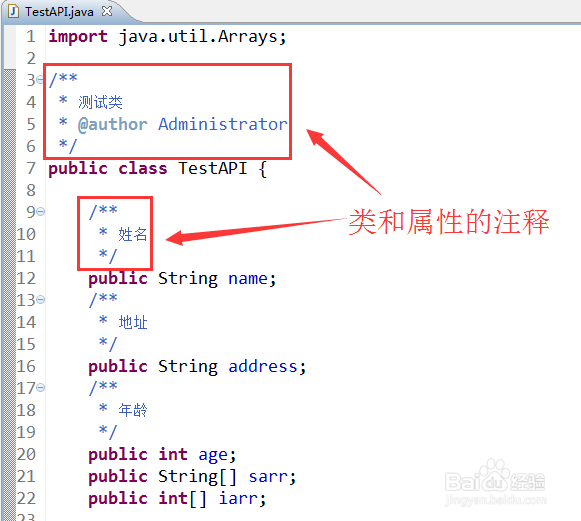The width and height of the screenshot is (581, 521).
Task: Collapse the class Javadoc comment at line 3
Action: (40, 80)
